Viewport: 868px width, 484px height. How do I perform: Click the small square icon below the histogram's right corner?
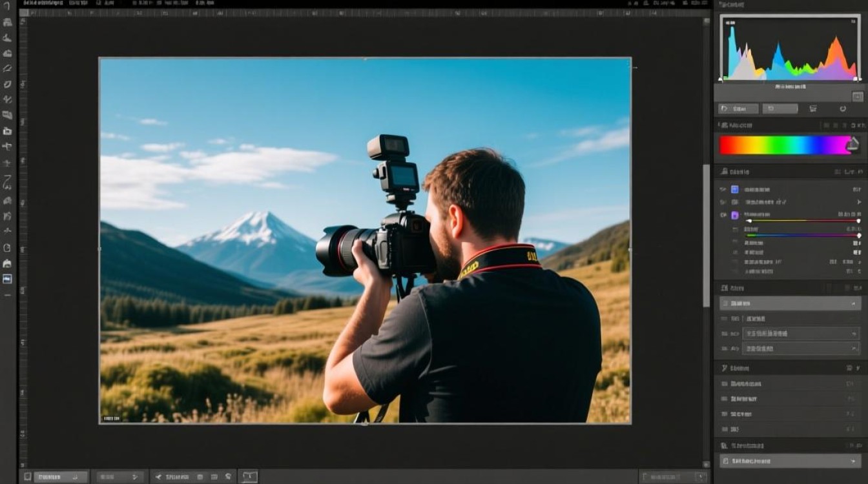point(857,96)
